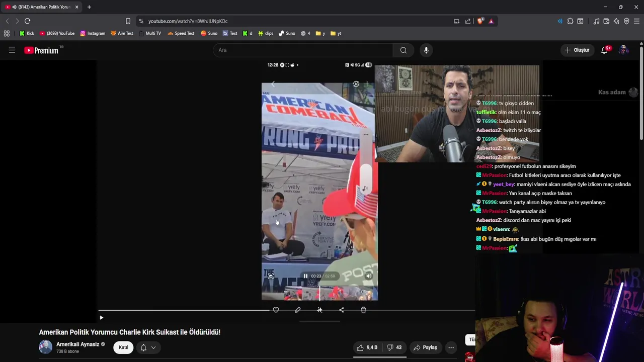644x362 pixels.
Task: Start voice search with microphone
Action: (426, 50)
